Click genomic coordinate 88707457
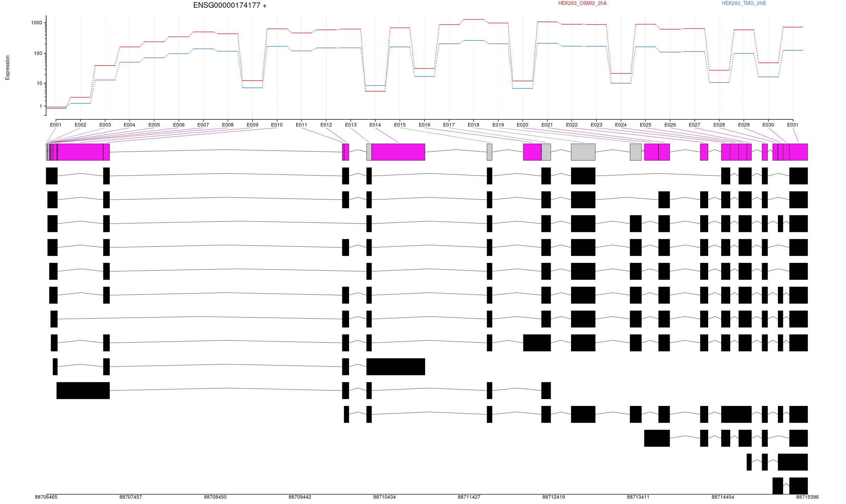The image size is (846, 504). (x=130, y=497)
